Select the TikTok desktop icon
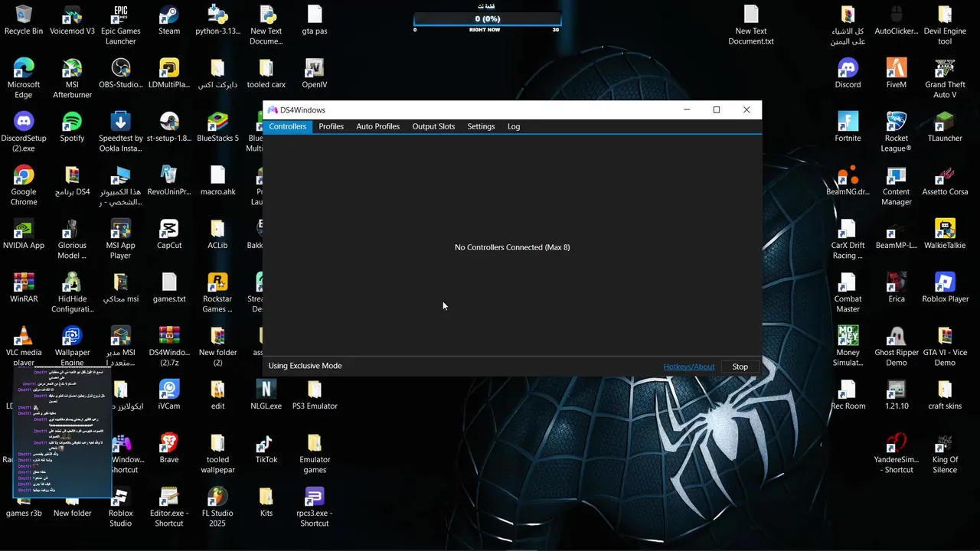 [266, 449]
